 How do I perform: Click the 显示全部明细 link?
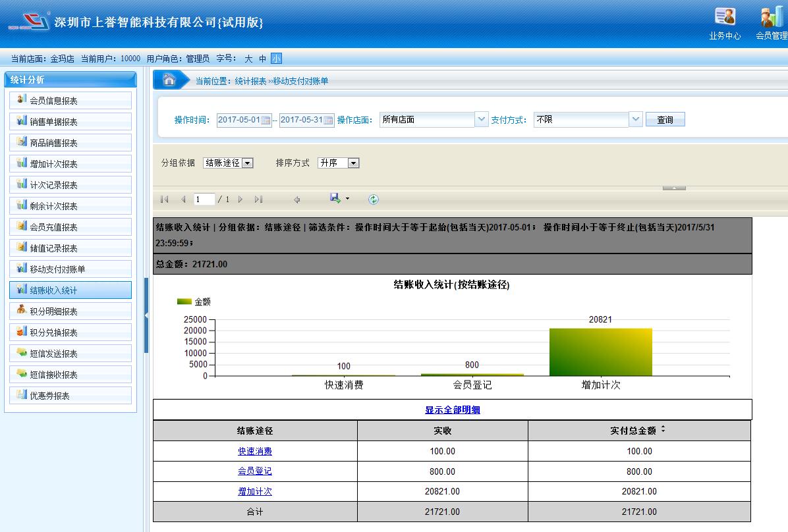tap(452, 410)
